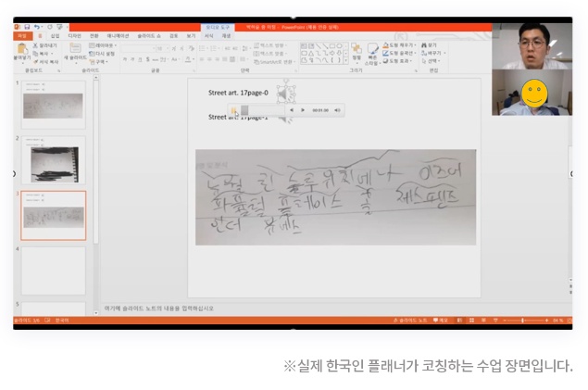The image size is (588, 390).
Task: Click the Find (찾기) binoculars icon
Action: coord(424,45)
